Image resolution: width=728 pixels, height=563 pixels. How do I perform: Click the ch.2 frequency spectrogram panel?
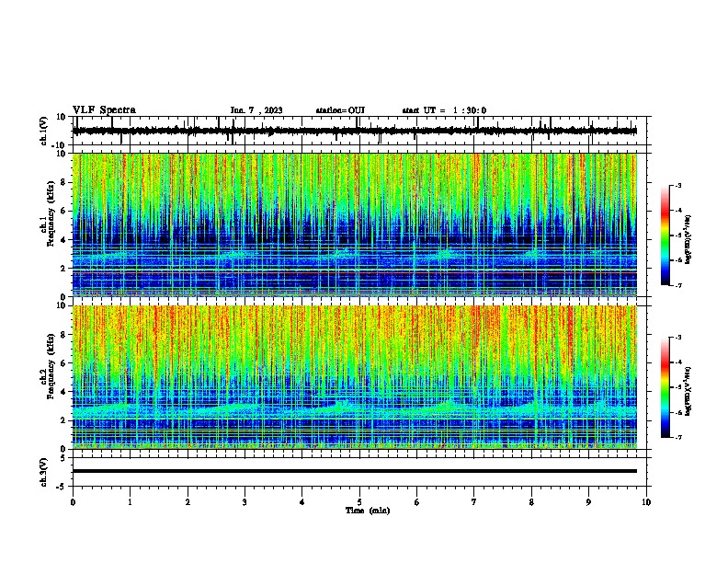355,377
